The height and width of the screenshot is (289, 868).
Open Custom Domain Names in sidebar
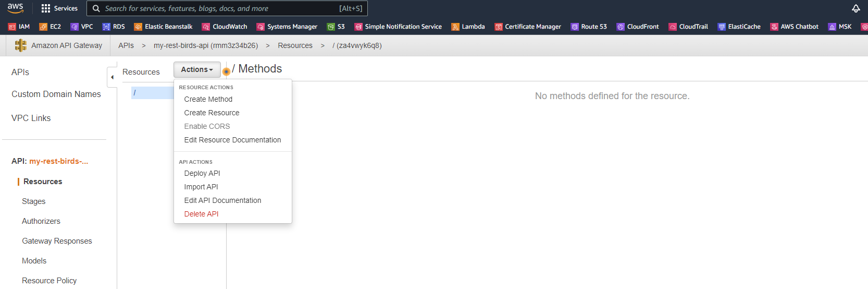pyautogui.click(x=56, y=94)
